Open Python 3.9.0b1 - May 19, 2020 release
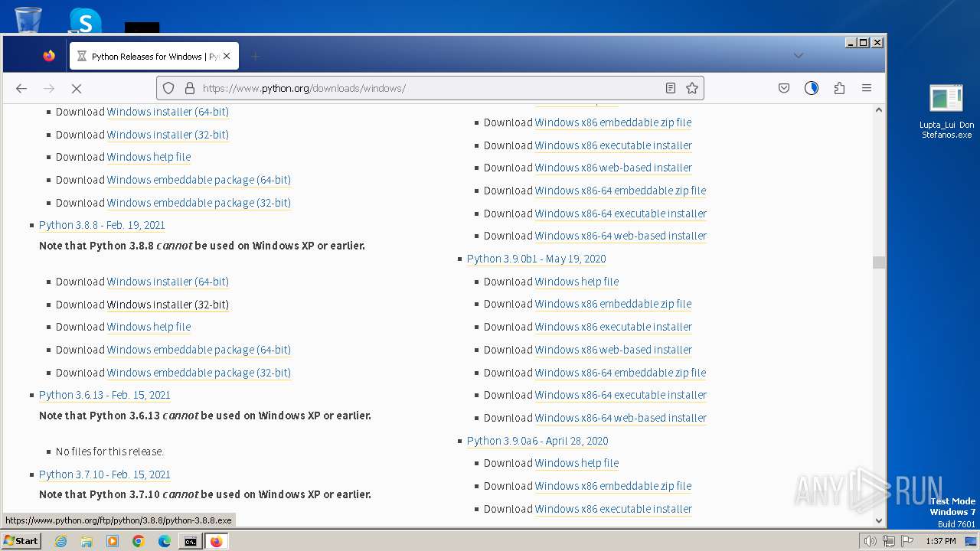This screenshot has width=980, height=551. coord(536,259)
